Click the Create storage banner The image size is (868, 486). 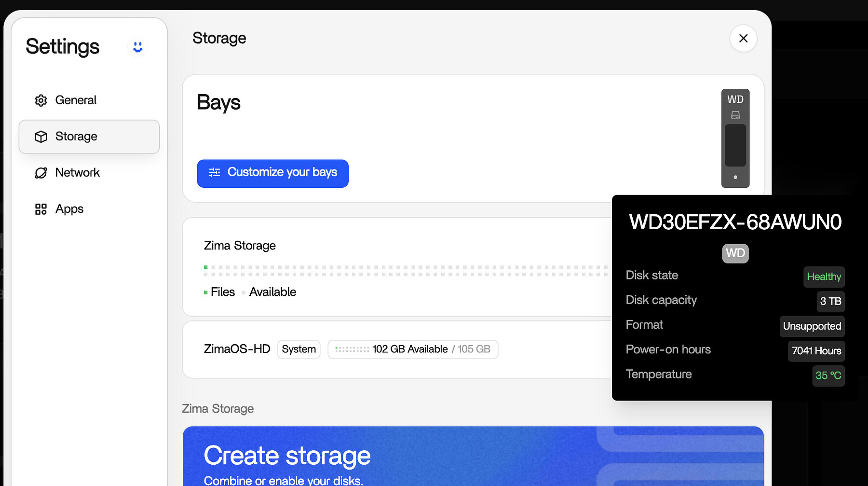tap(473, 456)
